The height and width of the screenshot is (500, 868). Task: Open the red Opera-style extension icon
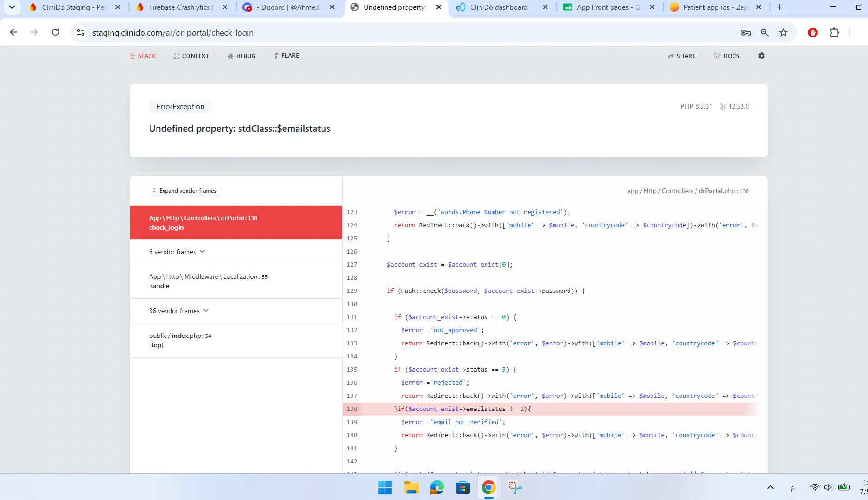[x=813, y=32]
